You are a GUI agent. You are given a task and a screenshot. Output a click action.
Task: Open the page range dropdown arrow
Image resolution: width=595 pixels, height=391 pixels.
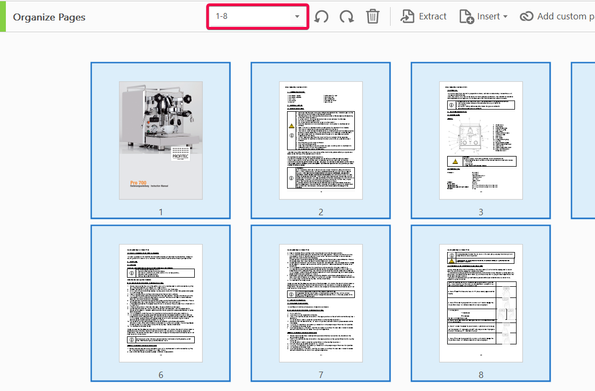coord(297,16)
